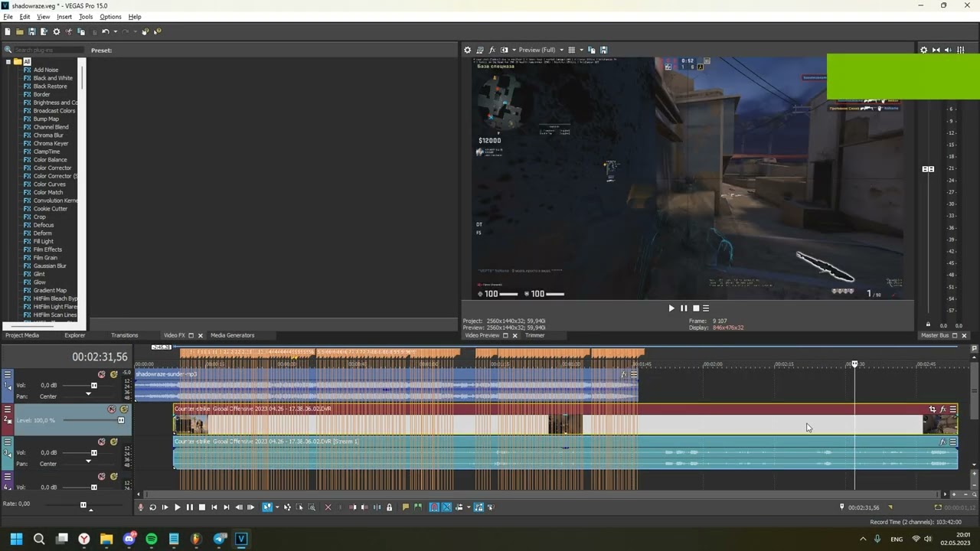The width and height of the screenshot is (980, 551).
Task: Open track 1 hamburger menu
Action: click(x=8, y=374)
